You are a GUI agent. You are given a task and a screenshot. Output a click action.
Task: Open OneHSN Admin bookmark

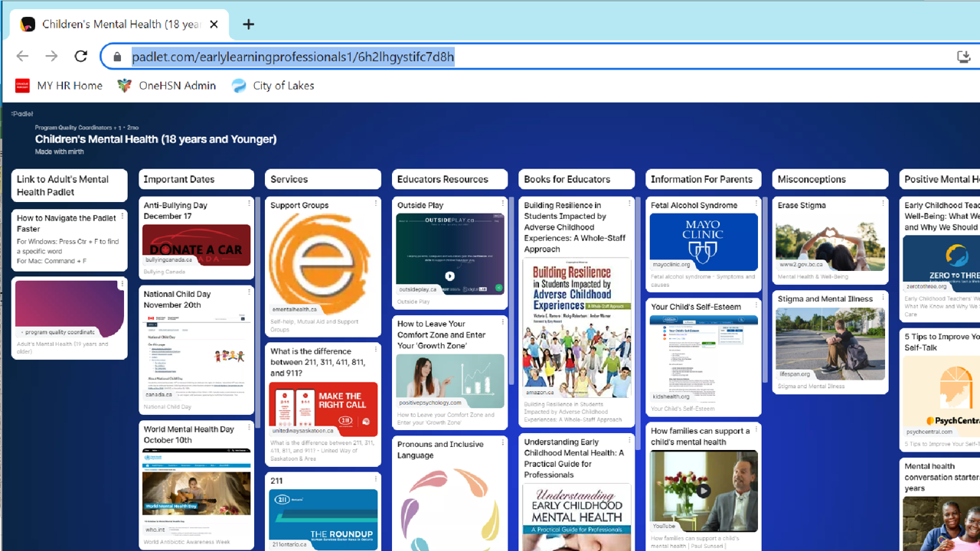[x=167, y=86]
